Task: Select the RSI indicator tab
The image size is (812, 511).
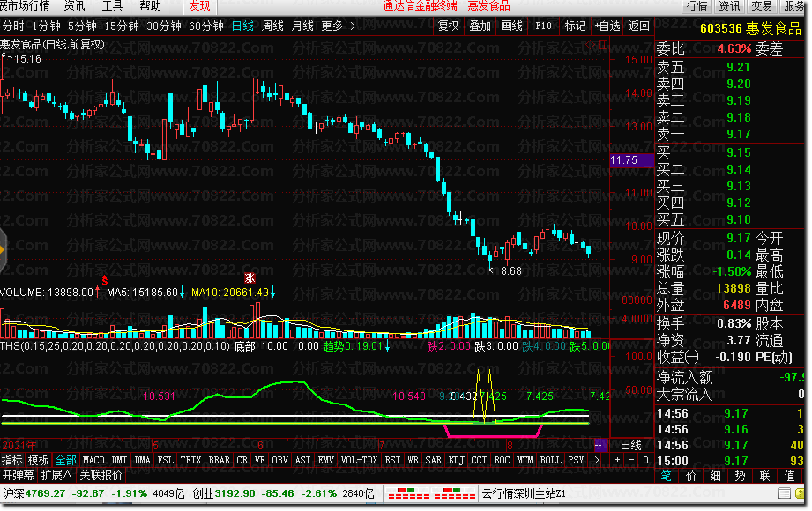Action: tap(392, 460)
